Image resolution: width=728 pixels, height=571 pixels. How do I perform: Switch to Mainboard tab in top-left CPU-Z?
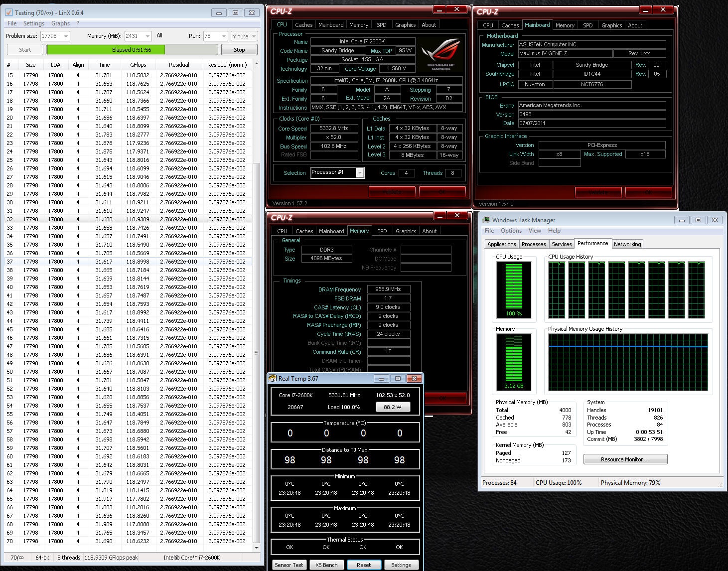tap(331, 25)
